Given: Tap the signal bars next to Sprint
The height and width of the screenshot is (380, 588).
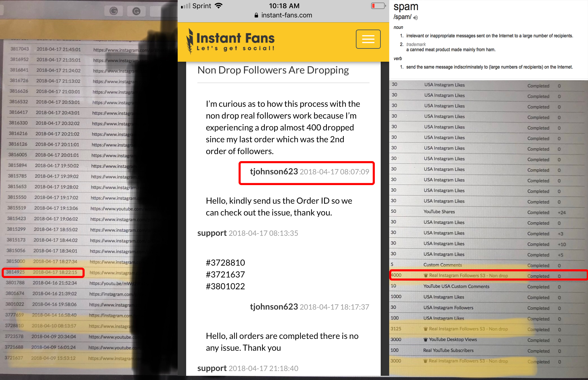Looking at the screenshot, I should tap(186, 6).
